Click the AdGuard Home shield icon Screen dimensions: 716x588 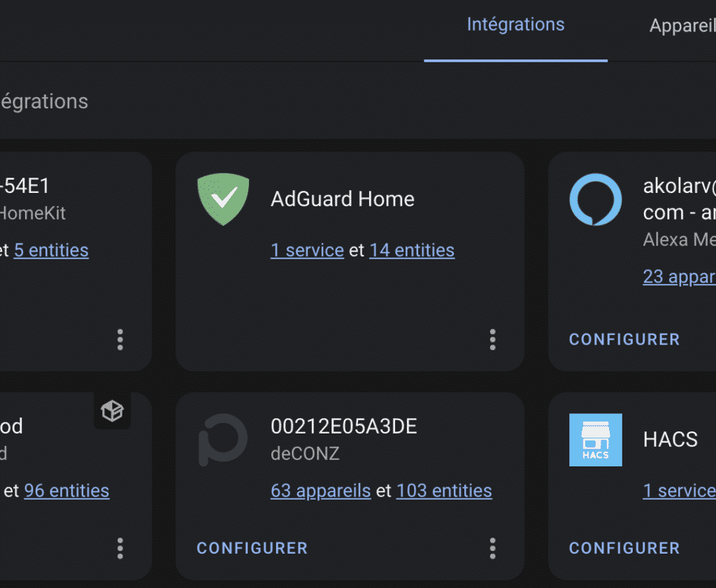pos(223,199)
